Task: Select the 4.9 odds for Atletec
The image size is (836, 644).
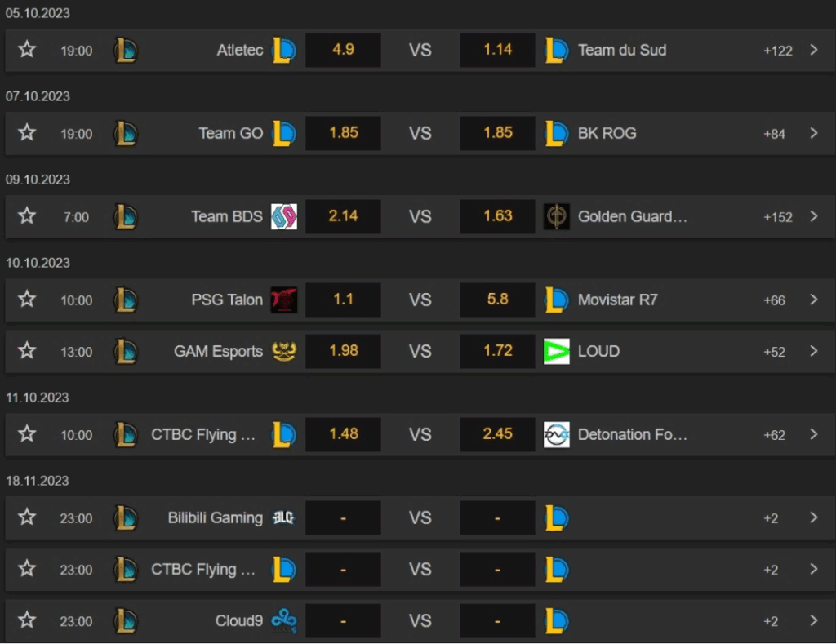Action: tap(343, 50)
